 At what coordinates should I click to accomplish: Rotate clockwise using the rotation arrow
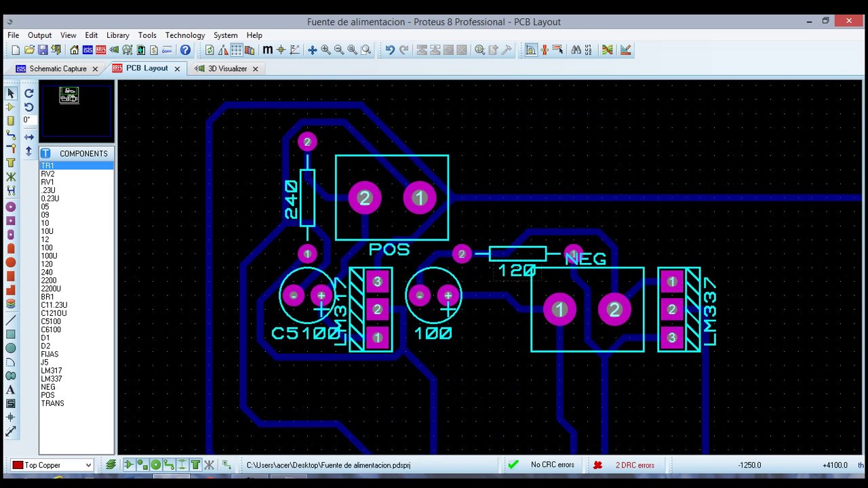(29, 93)
